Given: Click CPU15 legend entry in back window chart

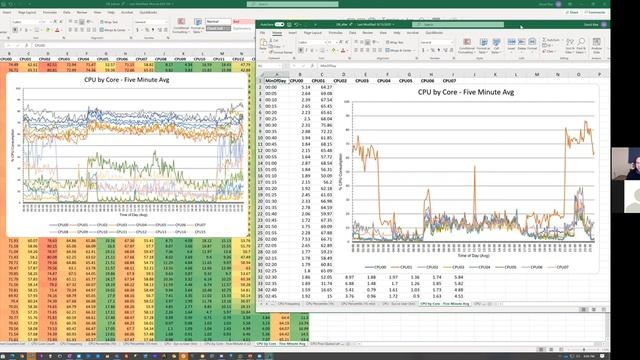Looking at the screenshot, I should click(x=196, y=231).
